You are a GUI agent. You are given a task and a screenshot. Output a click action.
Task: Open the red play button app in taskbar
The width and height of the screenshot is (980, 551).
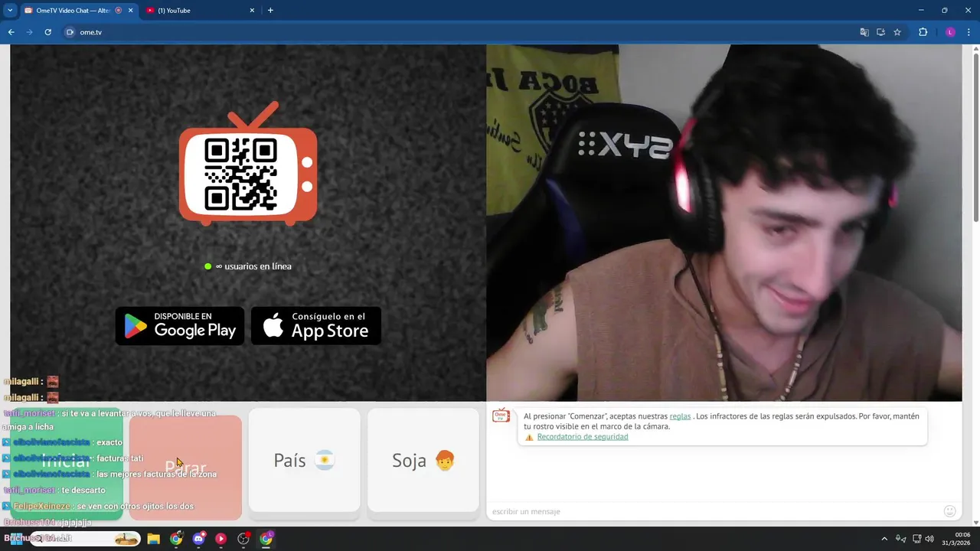pyautogui.click(x=220, y=539)
